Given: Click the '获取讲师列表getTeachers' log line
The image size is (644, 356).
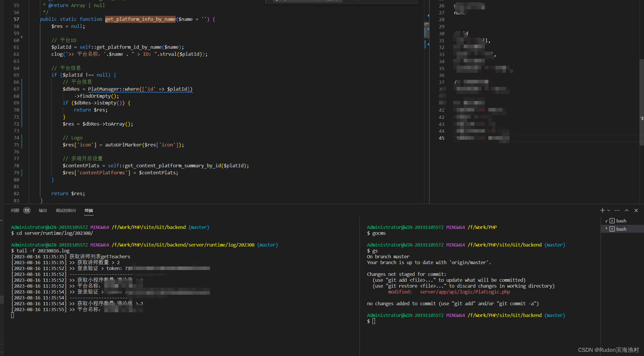Looking at the screenshot, I should tap(71, 257).
